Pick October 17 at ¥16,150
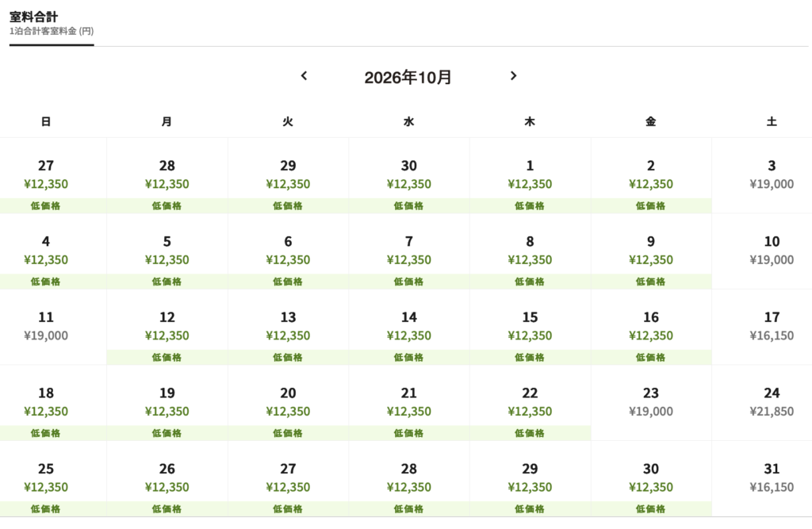Viewport: 812px width, 529px height. click(771, 327)
